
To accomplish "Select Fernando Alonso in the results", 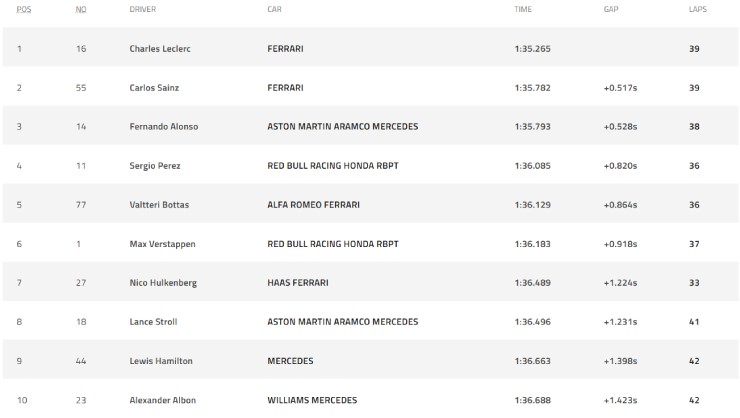I will [x=164, y=126].
